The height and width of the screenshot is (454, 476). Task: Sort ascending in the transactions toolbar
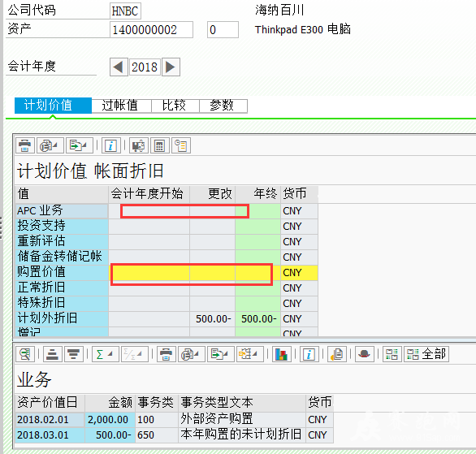53,354
